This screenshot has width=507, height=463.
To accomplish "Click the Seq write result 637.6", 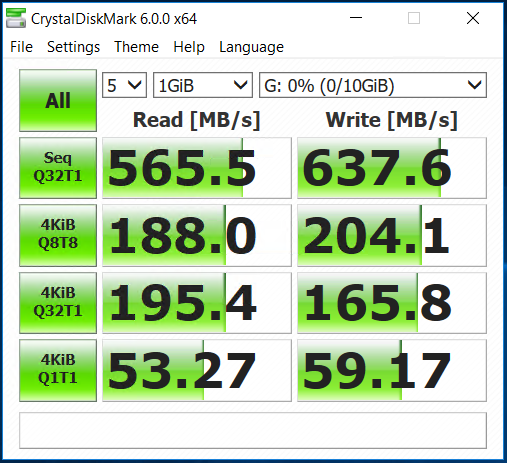I will [x=392, y=168].
